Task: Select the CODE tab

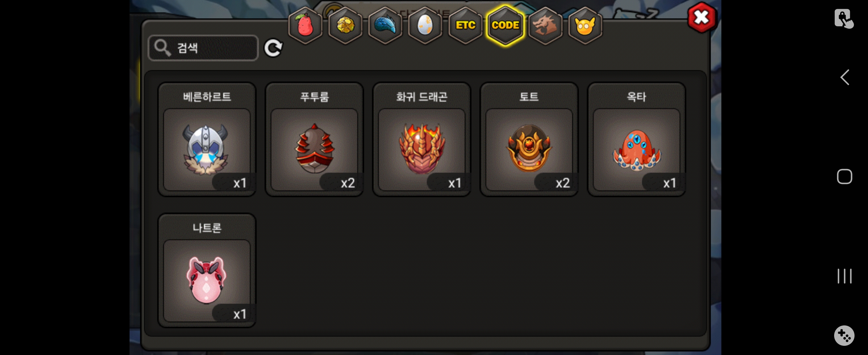Action: click(x=505, y=25)
